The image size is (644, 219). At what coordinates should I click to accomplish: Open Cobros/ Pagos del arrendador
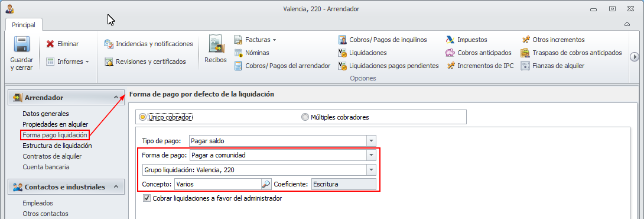282,66
